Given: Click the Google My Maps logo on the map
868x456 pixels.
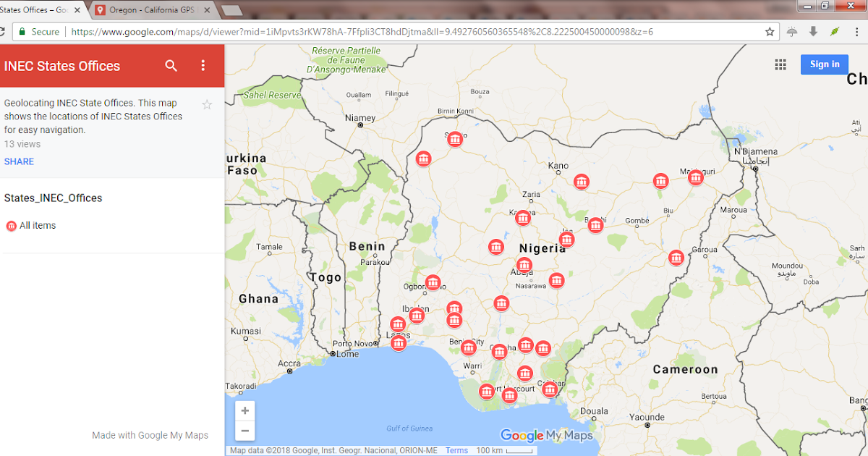Looking at the screenshot, I should click(x=545, y=435).
